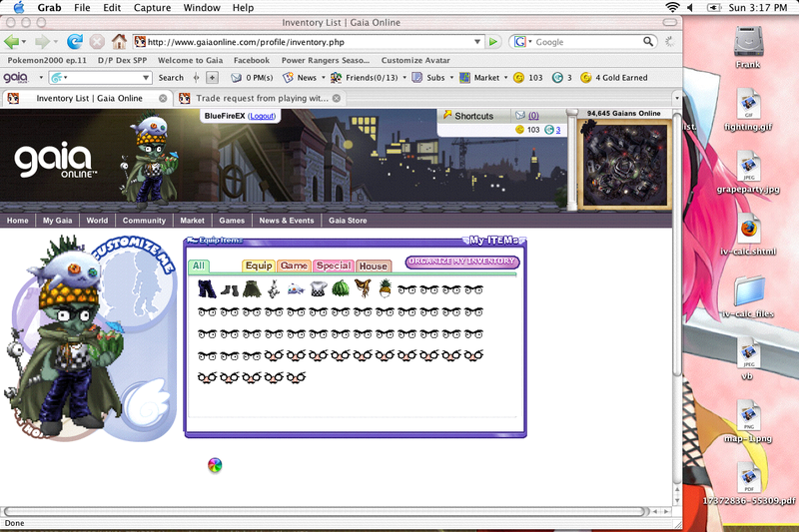Open the Subs dropdown in Gaia toolbar
Screen dimensions: 799x532
click(x=451, y=78)
